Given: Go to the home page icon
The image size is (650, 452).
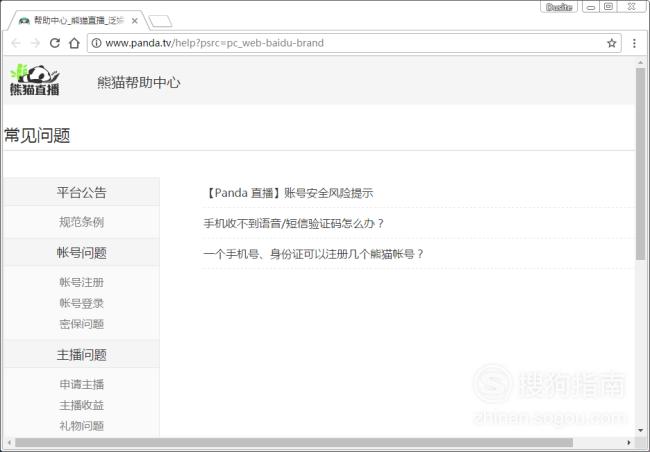Looking at the screenshot, I should 74,43.
